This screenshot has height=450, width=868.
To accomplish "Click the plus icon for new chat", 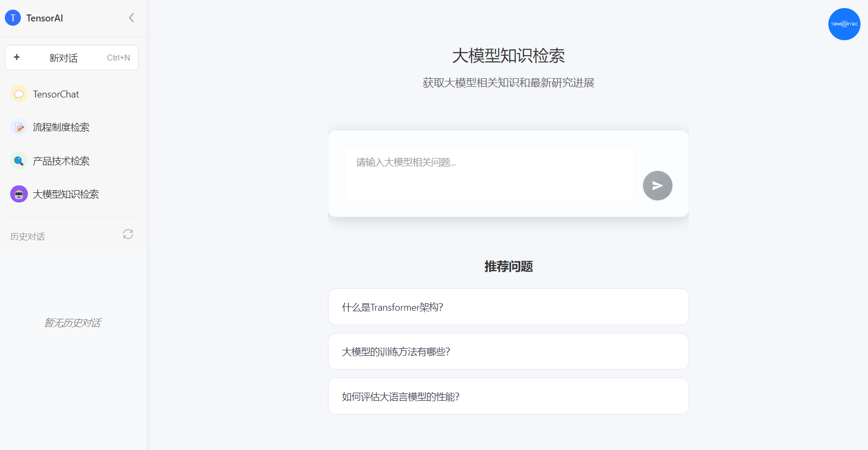I will pyautogui.click(x=17, y=57).
